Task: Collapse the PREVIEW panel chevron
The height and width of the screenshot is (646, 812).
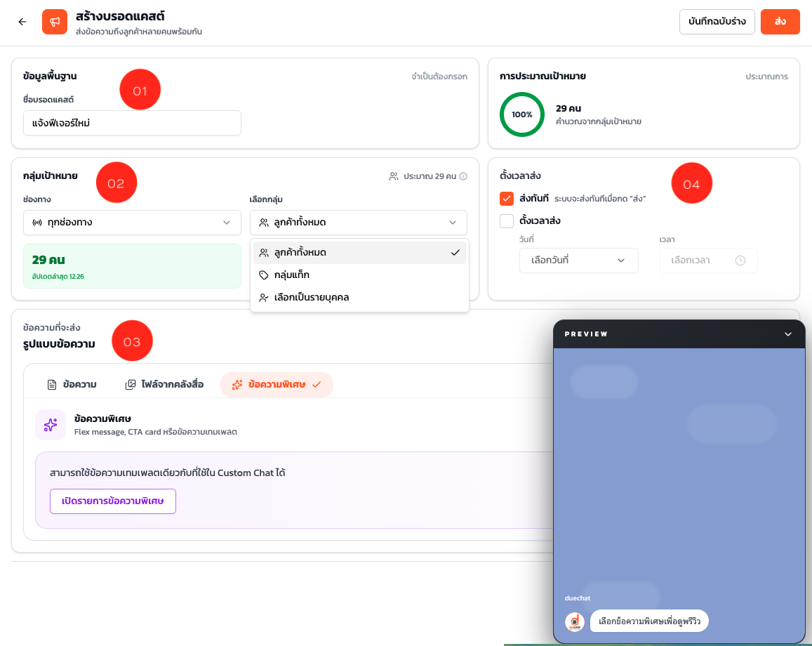Action: [788, 334]
